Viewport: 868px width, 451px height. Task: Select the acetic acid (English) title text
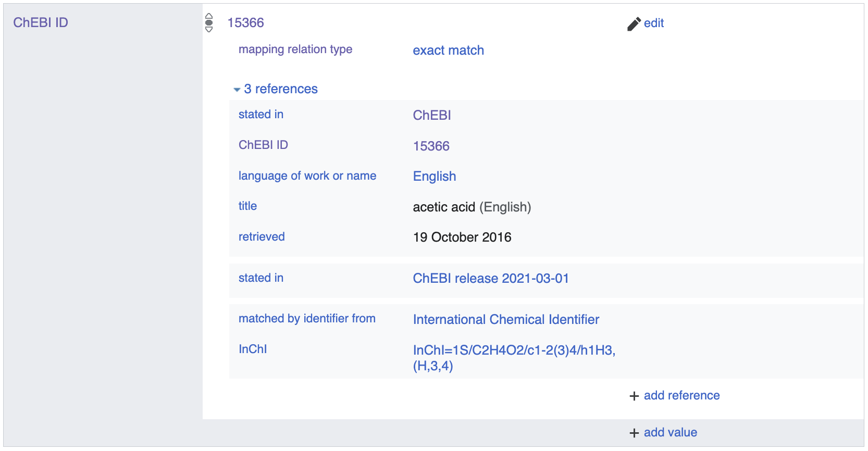(x=472, y=207)
